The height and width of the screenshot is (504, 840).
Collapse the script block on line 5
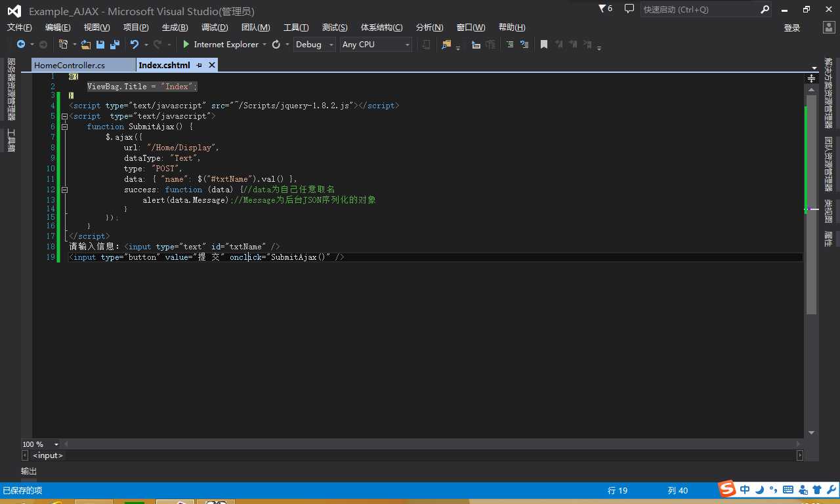(x=64, y=116)
